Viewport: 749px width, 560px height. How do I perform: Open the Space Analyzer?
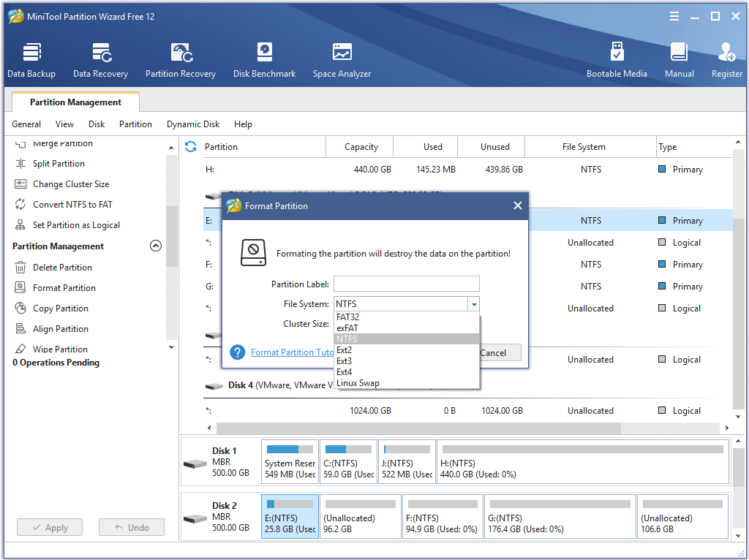pyautogui.click(x=341, y=58)
